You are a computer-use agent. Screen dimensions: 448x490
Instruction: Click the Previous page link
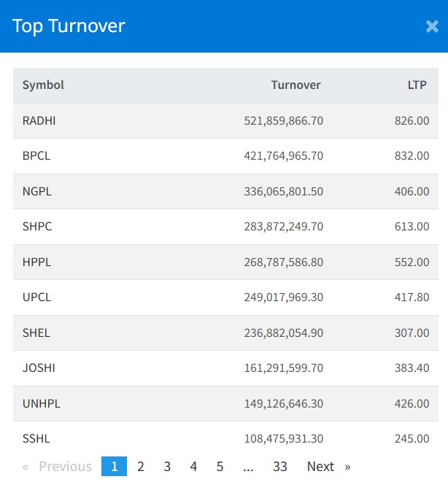click(58, 467)
